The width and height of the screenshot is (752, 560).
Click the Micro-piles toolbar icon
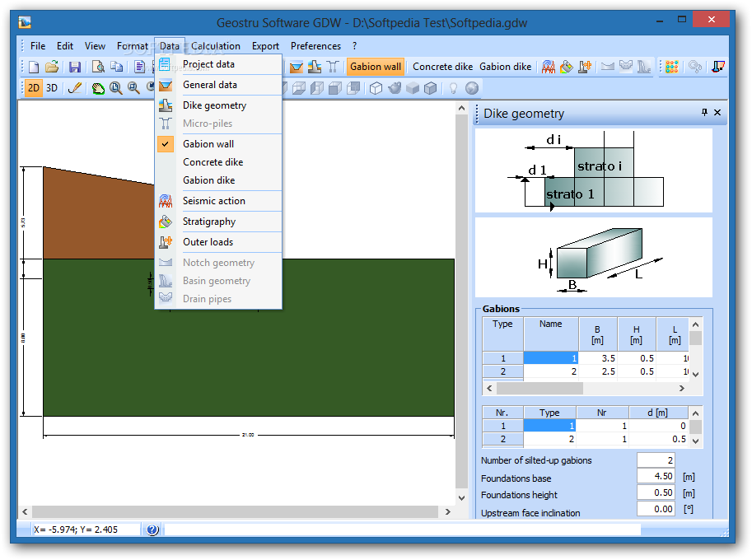tap(333, 67)
